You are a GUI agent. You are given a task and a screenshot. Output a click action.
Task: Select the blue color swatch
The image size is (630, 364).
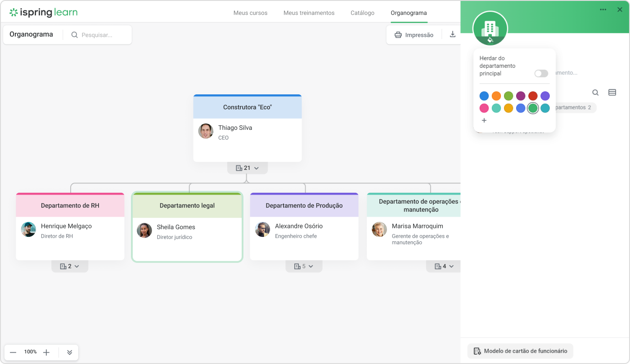[484, 96]
